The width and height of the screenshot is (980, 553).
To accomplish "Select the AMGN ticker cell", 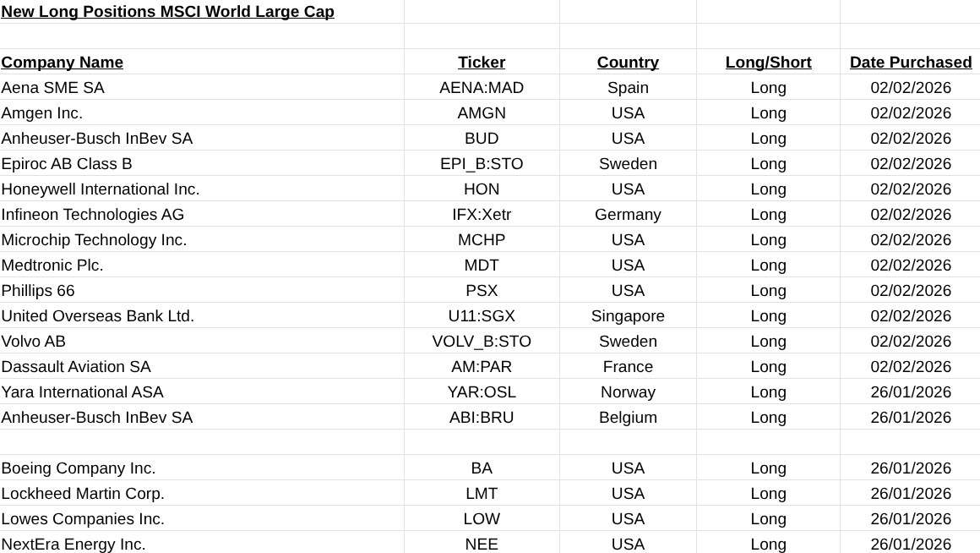I will tap(482, 113).
